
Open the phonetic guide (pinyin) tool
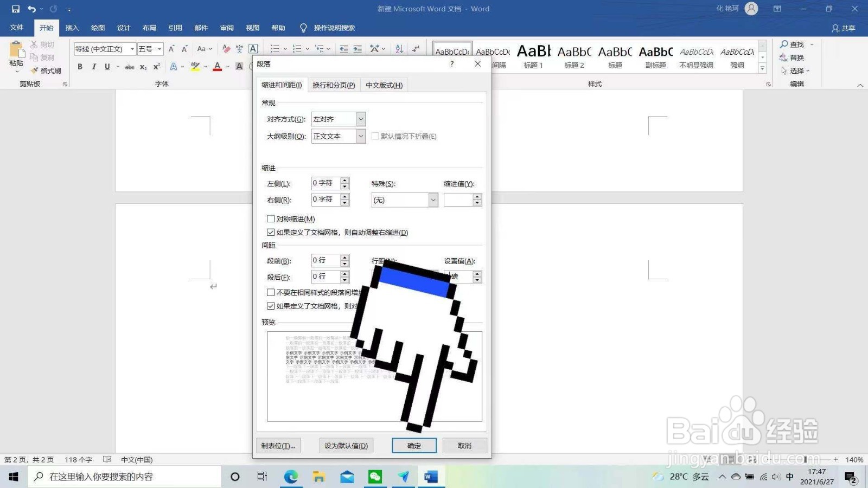click(239, 49)
